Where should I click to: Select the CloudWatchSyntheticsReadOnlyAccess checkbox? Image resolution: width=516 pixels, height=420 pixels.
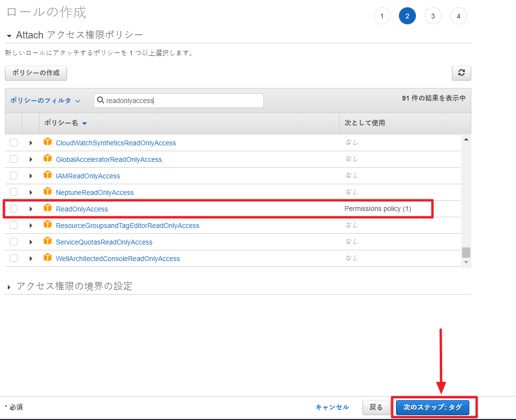tap(14, 142)
